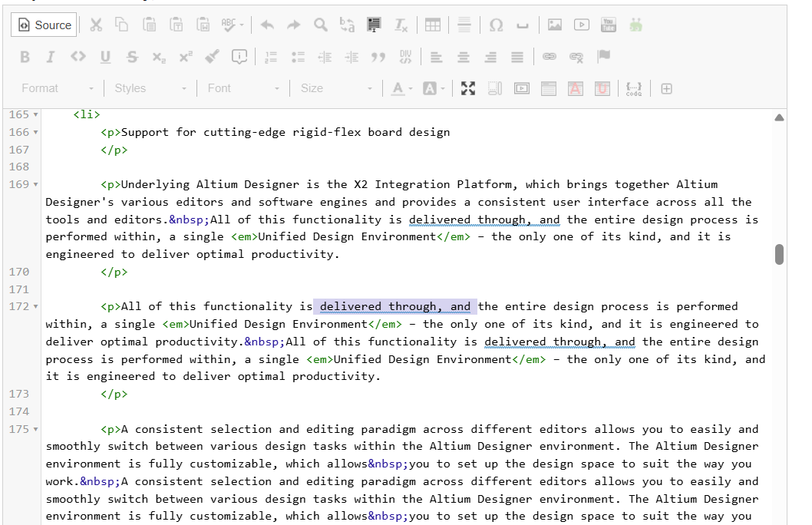Click the Copy Formatting brush icon
The image size is (812, 525).
pyautogui.click(x=212, y=57)
